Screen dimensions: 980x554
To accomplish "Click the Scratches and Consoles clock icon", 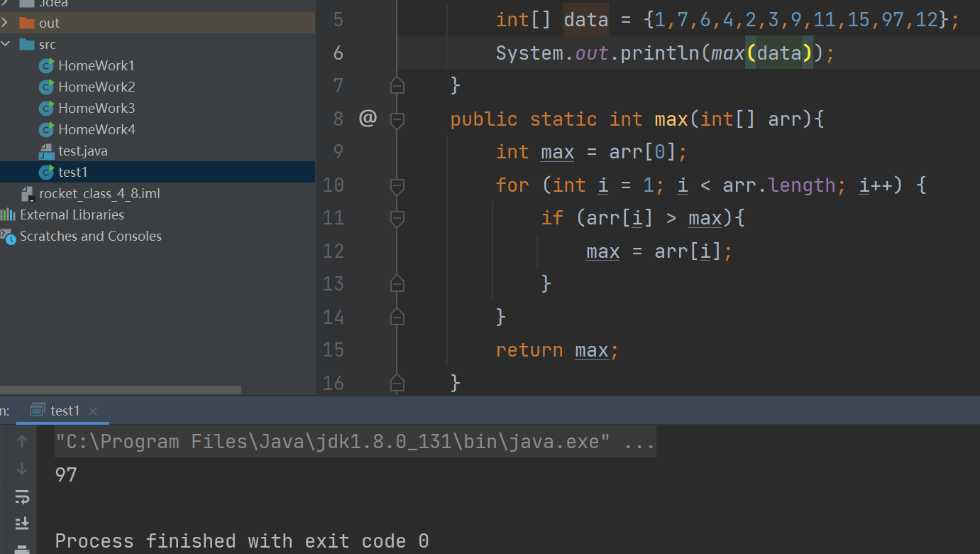I will [8, 237].
